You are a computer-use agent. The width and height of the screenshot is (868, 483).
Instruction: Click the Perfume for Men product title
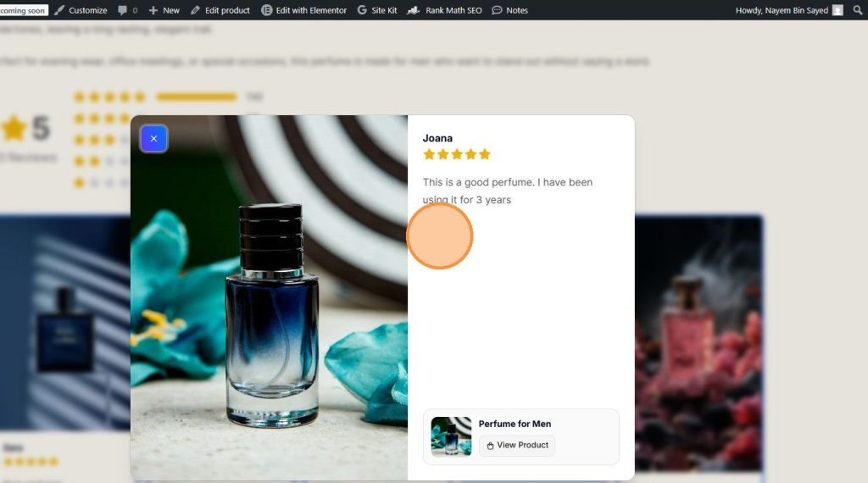coord(515,424)
